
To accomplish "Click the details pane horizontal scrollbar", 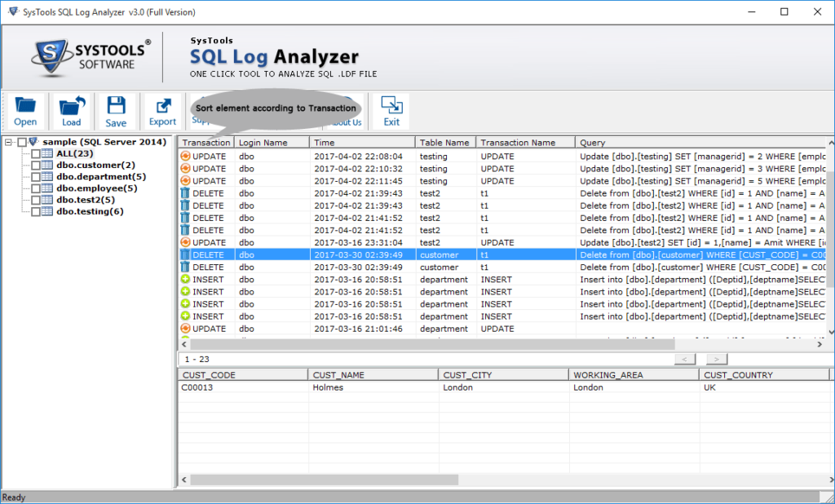I will [x=324, y=480].
